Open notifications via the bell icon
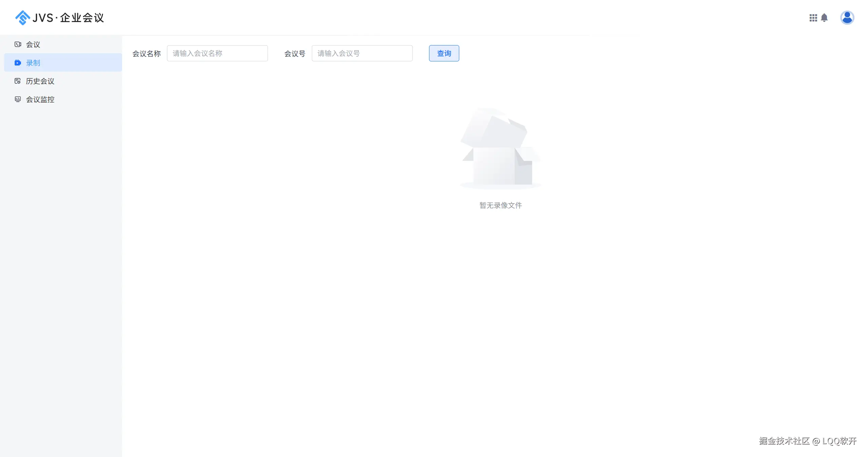Image resolution: width=868 pixels, height=457 pixels. [x=824, y=18]
